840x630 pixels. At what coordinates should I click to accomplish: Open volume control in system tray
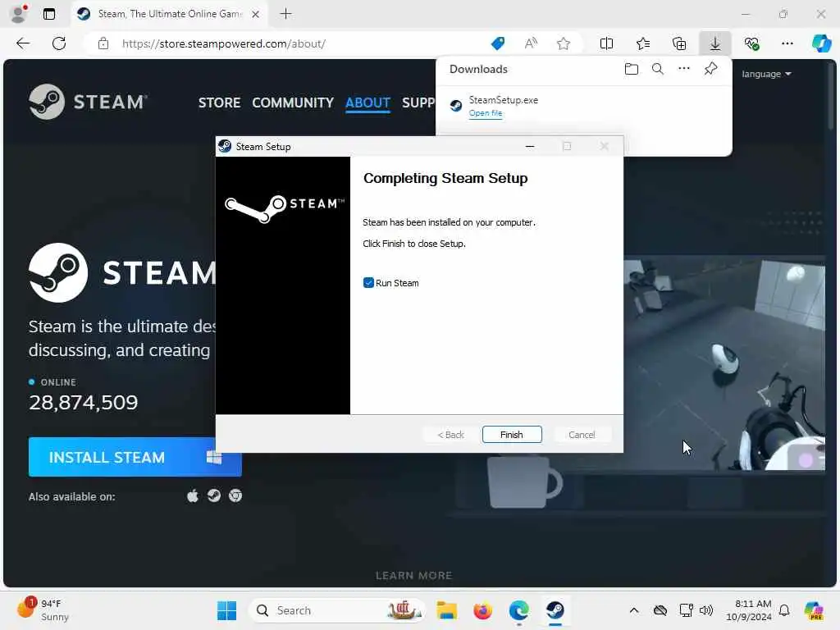(706, 610)
